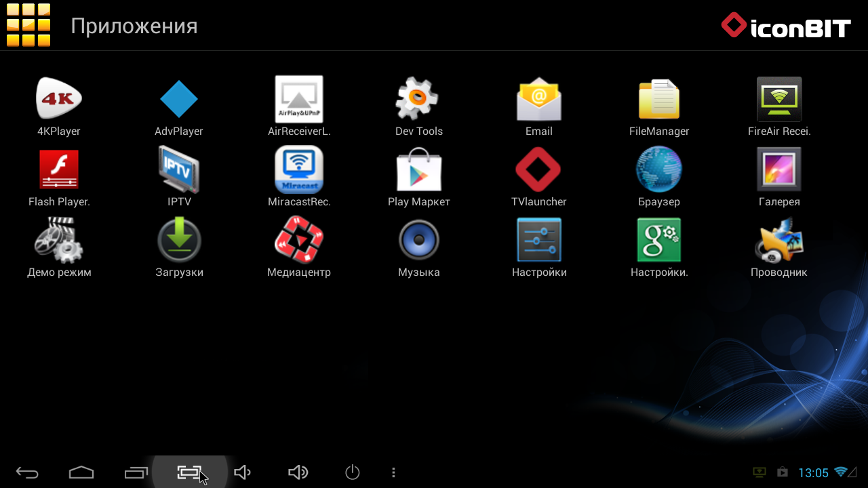Viewport: 868px width, 488px height.
Task: Open the FileManager app
Action: 658,99
